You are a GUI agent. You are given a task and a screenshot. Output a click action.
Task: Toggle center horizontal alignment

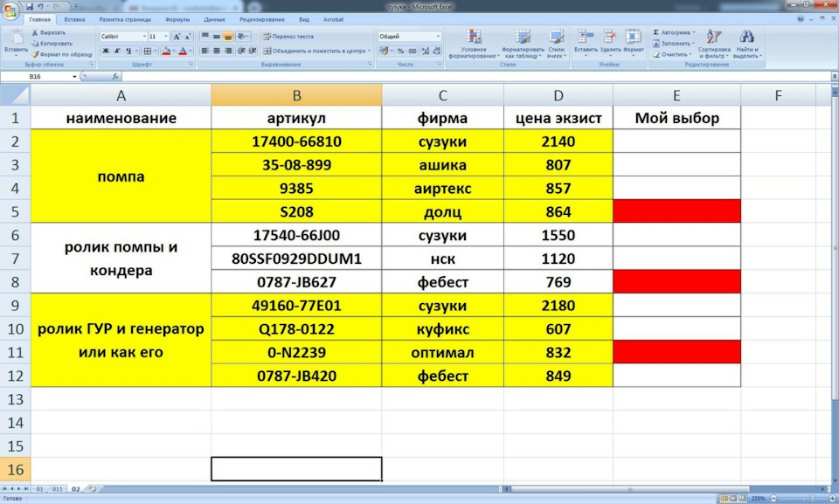(217, 51)
